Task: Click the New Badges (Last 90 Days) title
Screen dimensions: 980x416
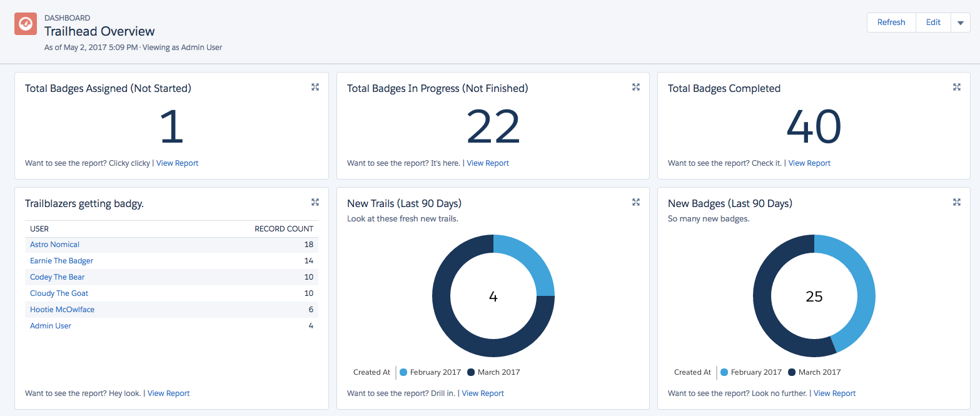Action: tap(730, 203)
